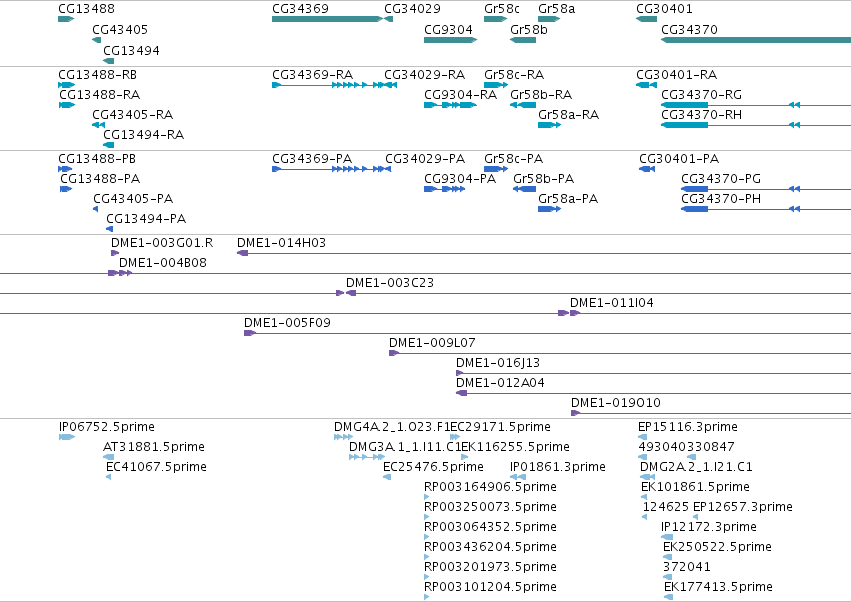The image size is (851, 602).
Task: Select protein CG13494-PA
Action: [147, 219]
